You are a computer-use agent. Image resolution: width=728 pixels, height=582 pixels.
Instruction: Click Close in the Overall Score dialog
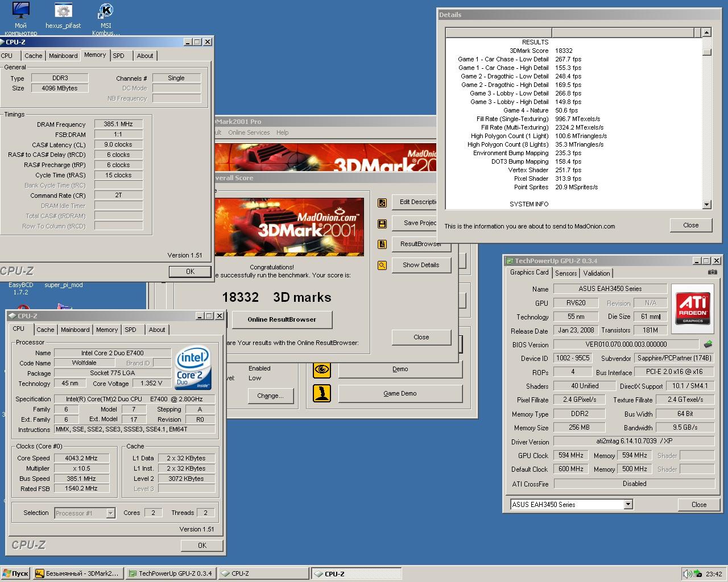click(421, 337)
